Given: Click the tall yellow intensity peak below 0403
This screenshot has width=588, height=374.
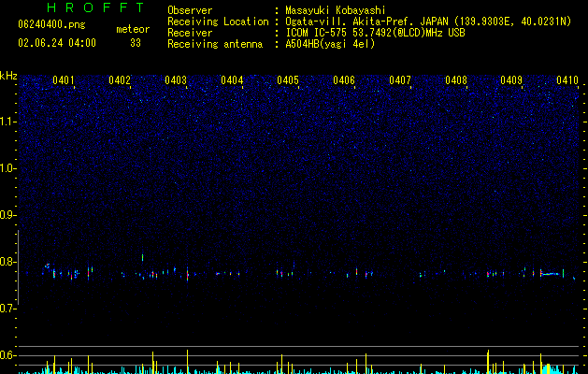Looking at the screenshot, I should coord(188,362).
